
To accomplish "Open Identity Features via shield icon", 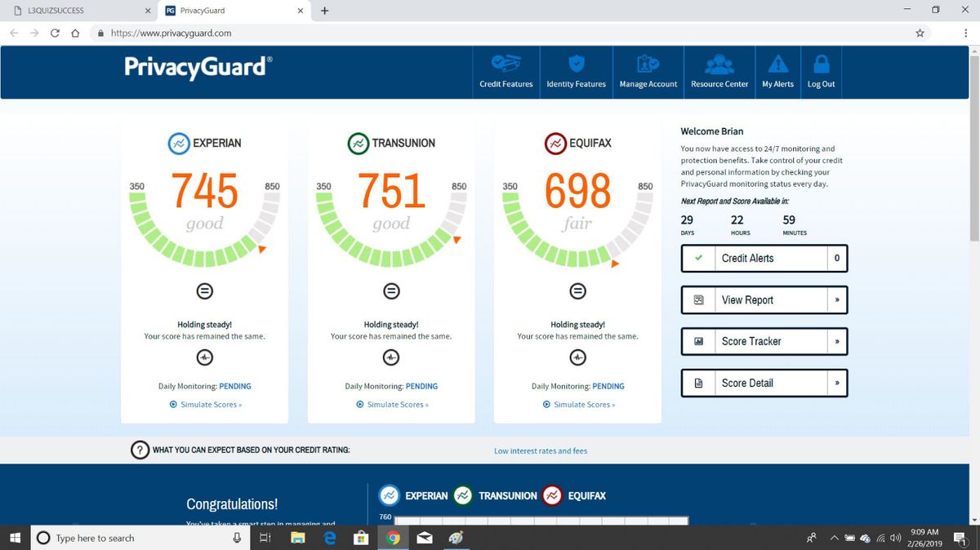I will pos(576,64).
